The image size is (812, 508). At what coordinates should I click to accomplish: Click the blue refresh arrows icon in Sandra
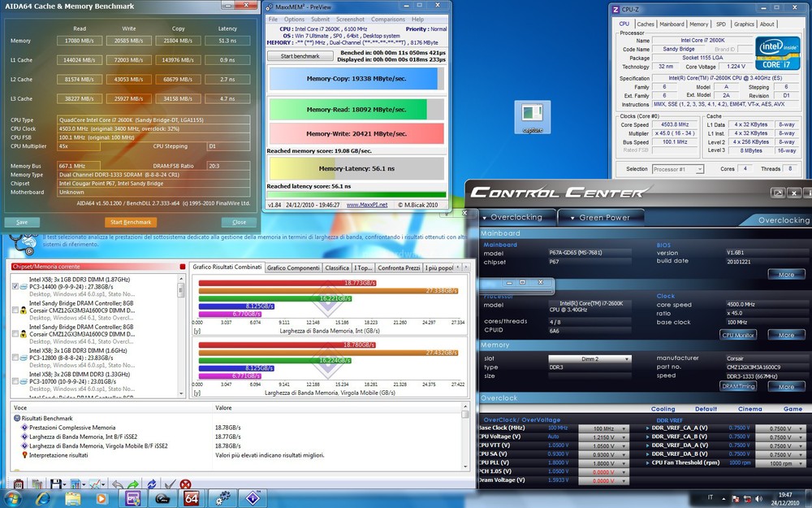click(x=151, y=484)
